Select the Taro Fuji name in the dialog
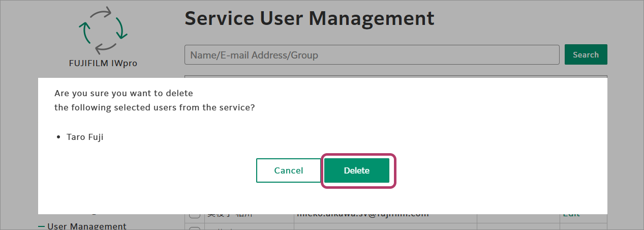 click(85, 137)
